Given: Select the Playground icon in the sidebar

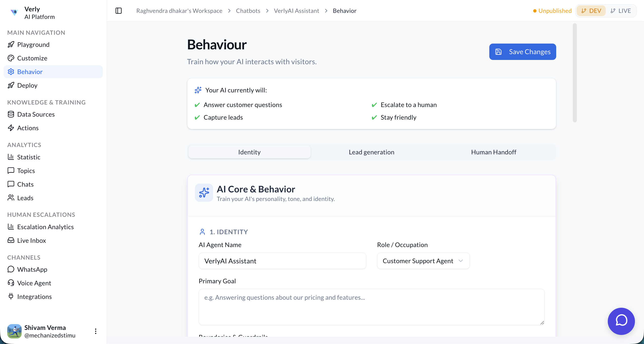Looking at the screenshot, I should 11,45.
